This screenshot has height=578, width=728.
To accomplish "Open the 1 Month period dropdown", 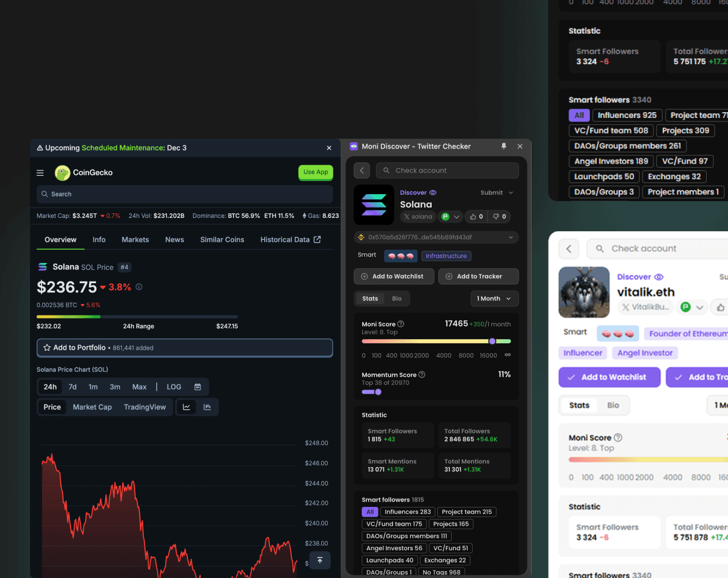I will pos(495,299).
